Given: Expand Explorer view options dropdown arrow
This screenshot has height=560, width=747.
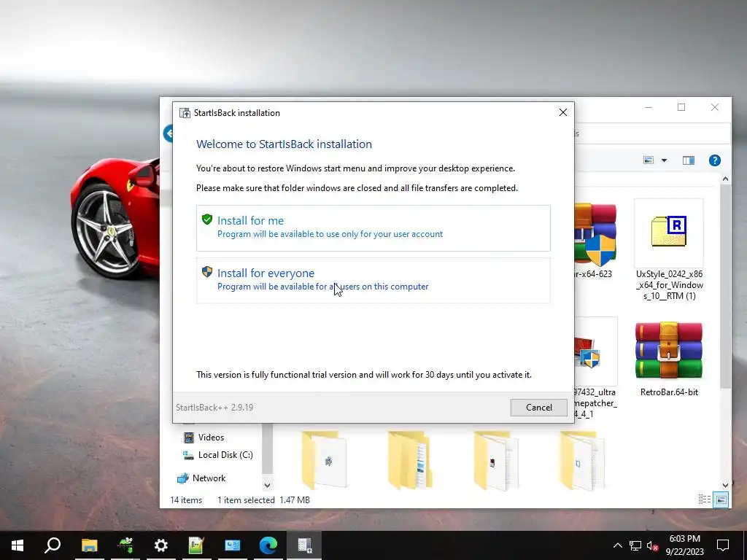Looking at the screenshot, I should pyautogui.click(x=664, y=160).
